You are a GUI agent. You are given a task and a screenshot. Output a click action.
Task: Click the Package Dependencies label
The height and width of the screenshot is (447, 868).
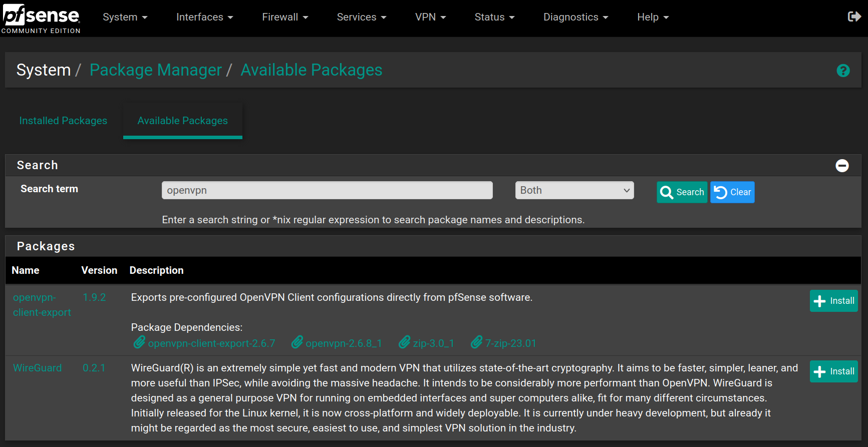[187, 327]
